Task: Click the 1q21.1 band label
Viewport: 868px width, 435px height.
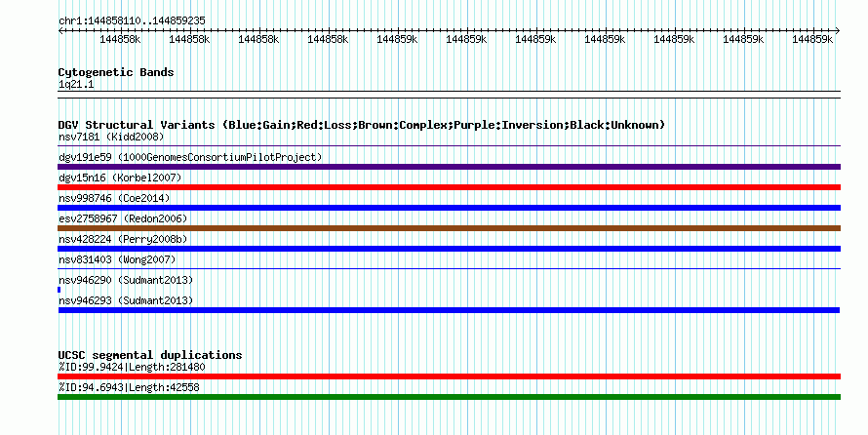Action: (76, 84)
